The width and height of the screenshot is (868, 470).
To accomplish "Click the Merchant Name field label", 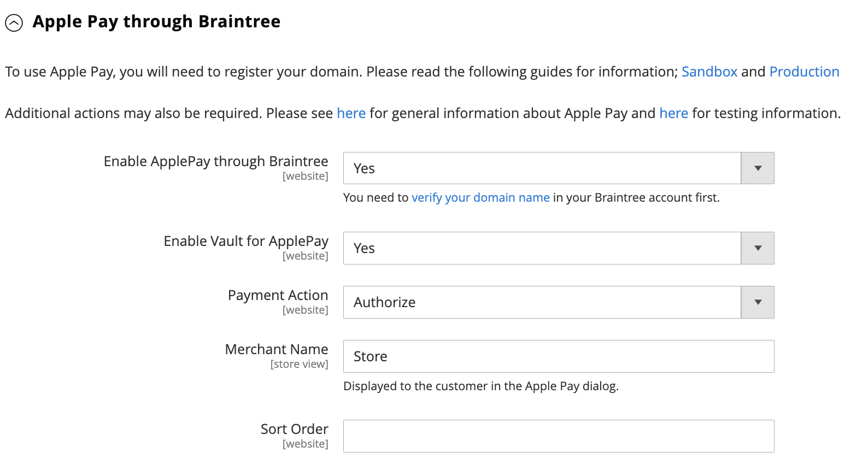I will [x=277, y=350].
